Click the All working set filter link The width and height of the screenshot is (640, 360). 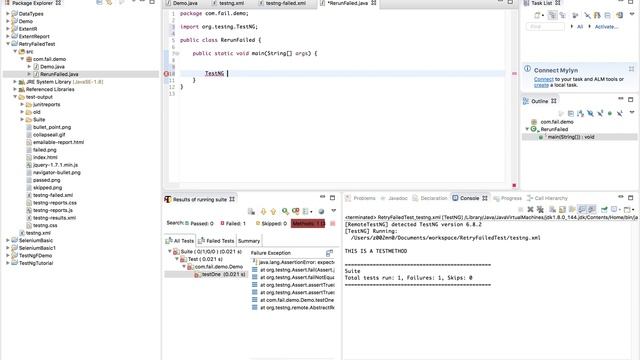[x=580, y=27]
